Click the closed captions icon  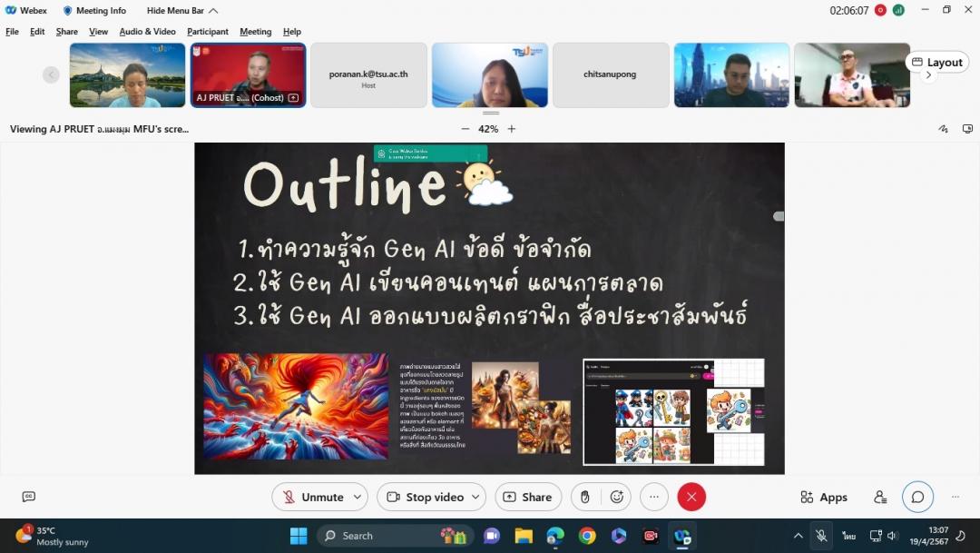pos(29,497)
